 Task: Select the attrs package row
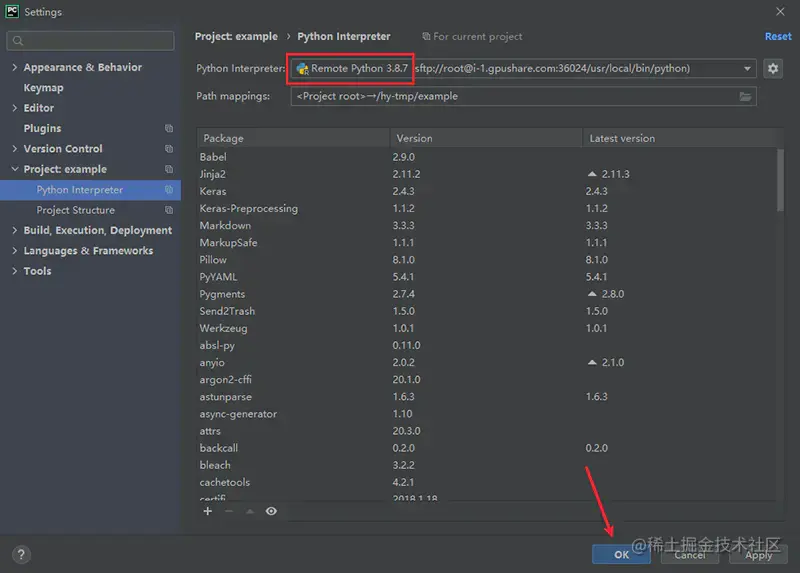(x=487, y=431)
